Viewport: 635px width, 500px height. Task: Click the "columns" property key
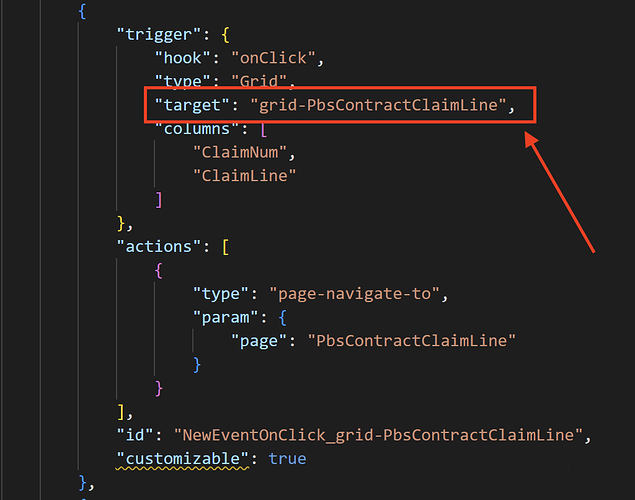[x=197, y=129]
